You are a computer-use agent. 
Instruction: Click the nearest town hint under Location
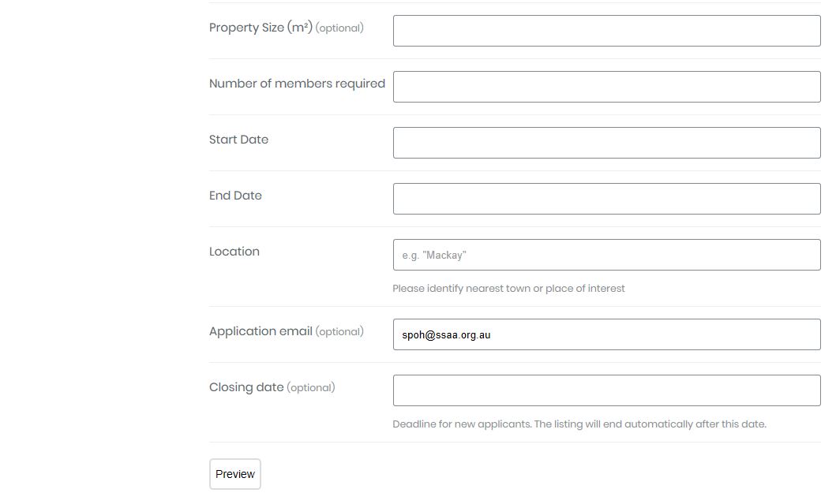point(508,289)
